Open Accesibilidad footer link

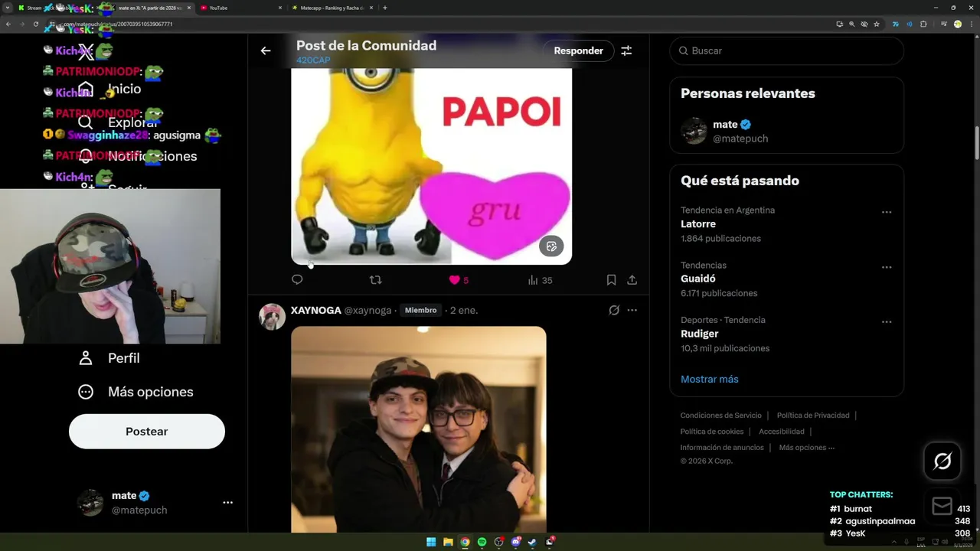[x=782, y=432]
